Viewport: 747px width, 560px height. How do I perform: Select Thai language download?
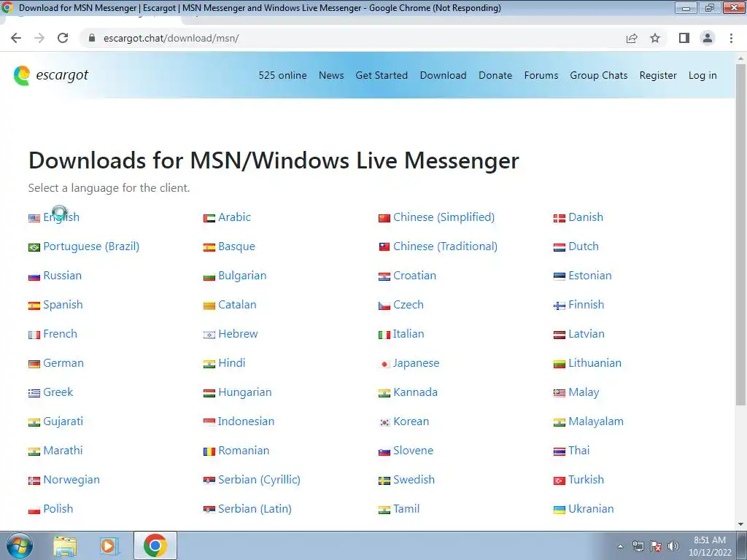tap(578, 451)
